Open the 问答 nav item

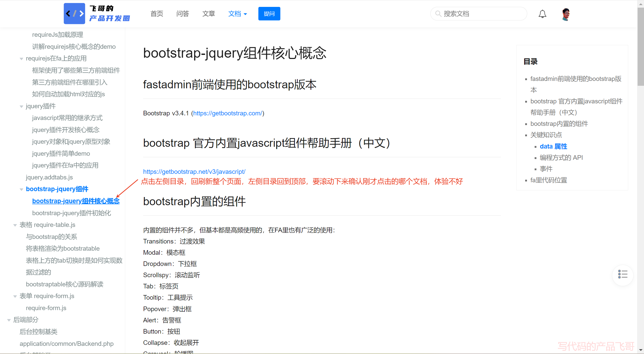[x=182, y=14]
